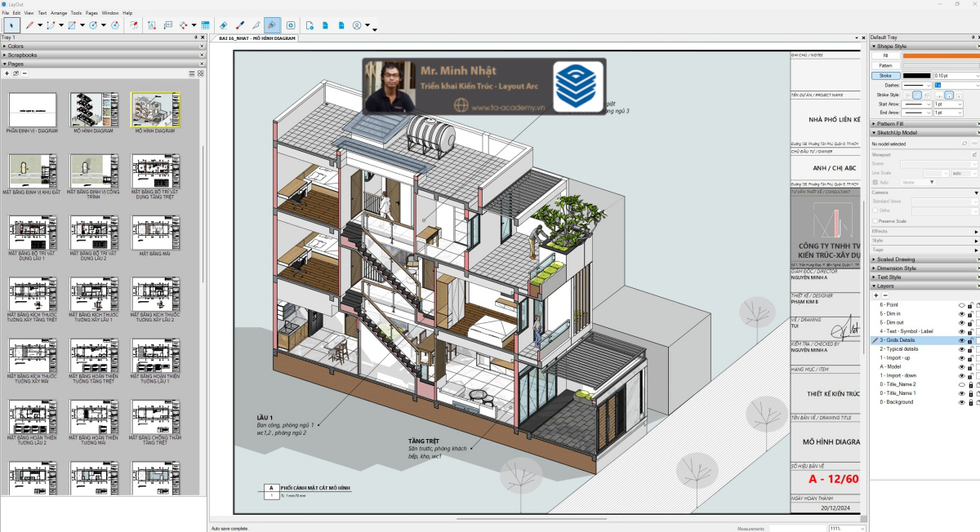The image size is (980, 532).
Task: Insert a Table with toolbar icon
Action: [x=205, y=25]
